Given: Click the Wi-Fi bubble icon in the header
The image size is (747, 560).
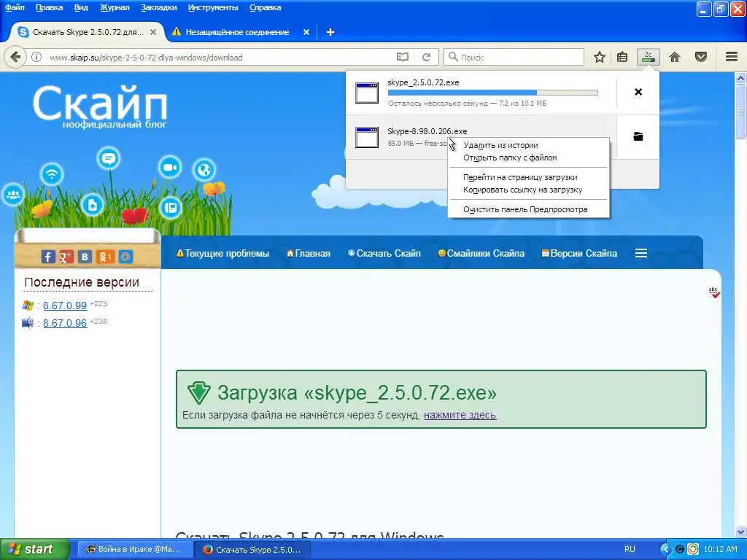Looking at the screenshot, I should click(x=52, y=174).
